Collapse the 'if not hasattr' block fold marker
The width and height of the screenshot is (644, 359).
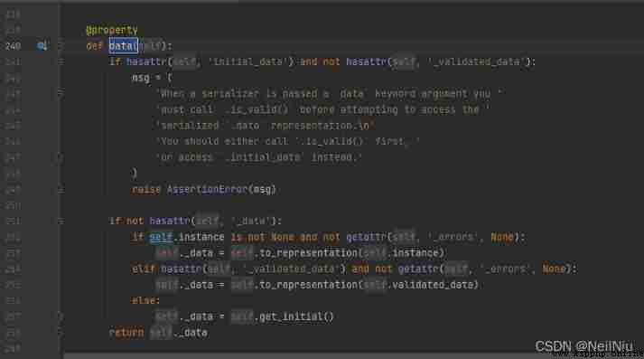61,222
